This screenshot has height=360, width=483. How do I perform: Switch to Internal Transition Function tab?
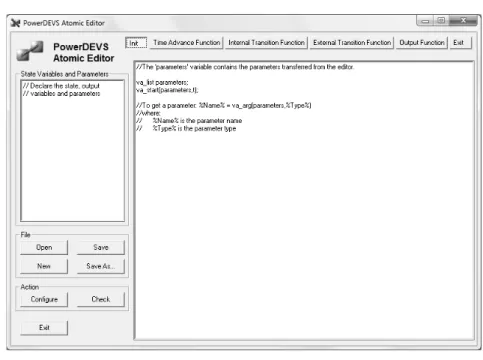[266, 43]
